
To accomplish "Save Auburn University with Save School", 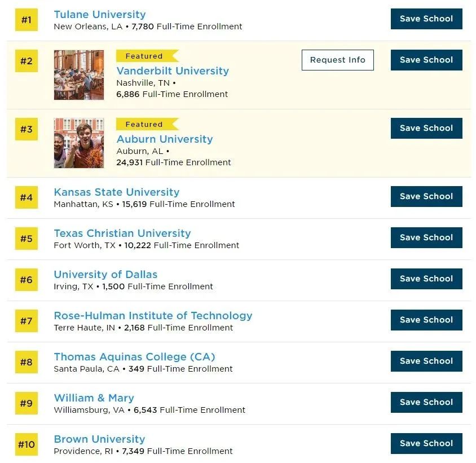I will pos(426,128).
